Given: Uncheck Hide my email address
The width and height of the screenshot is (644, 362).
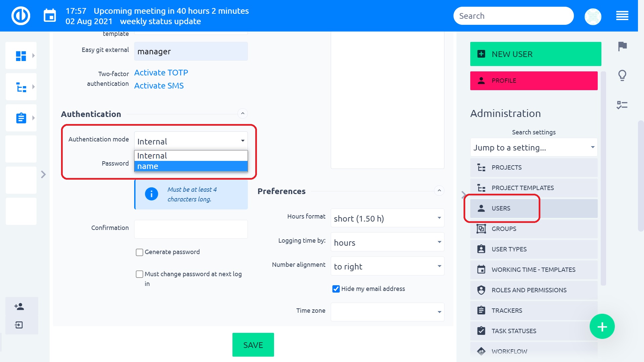Looking at the screenshot, I should point(336,289).
